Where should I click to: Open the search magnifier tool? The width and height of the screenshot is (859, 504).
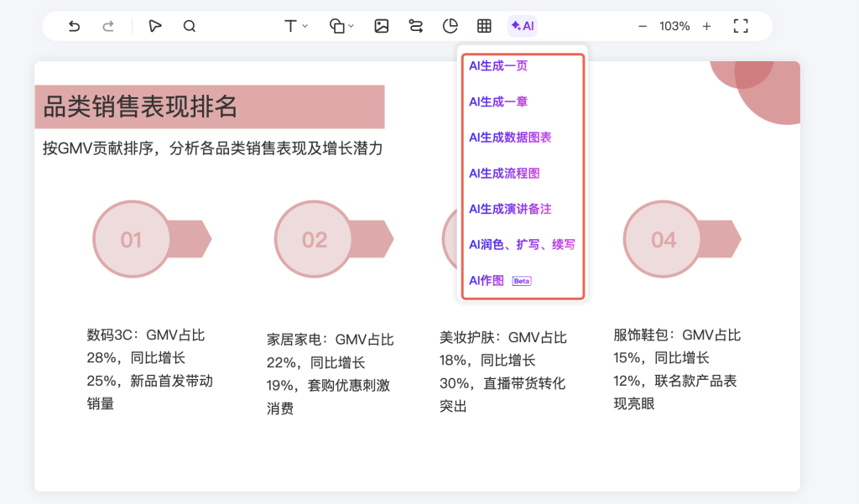[x=190, y=26]
